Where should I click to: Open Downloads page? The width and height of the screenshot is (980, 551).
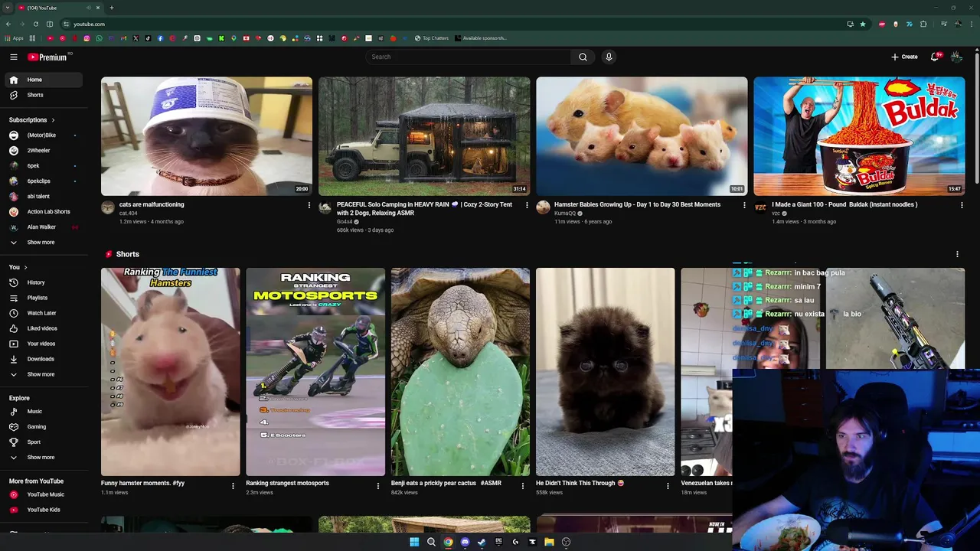tap(43, 359)
